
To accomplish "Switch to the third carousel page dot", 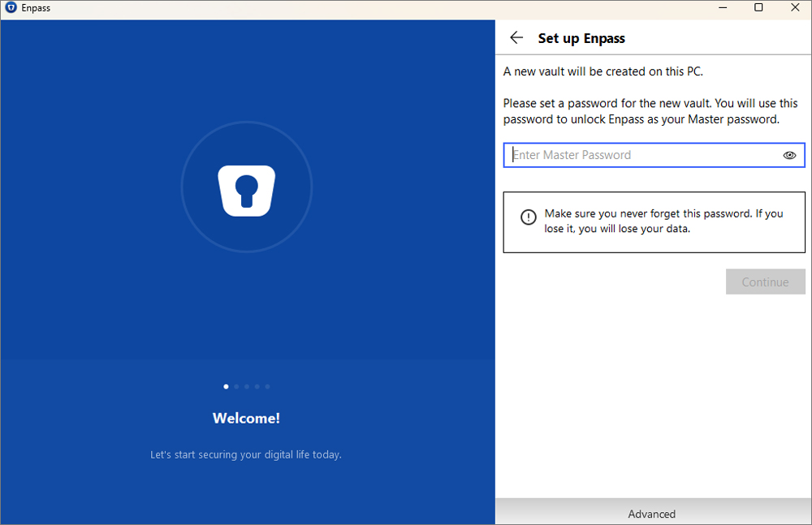I will click(247, 386).
